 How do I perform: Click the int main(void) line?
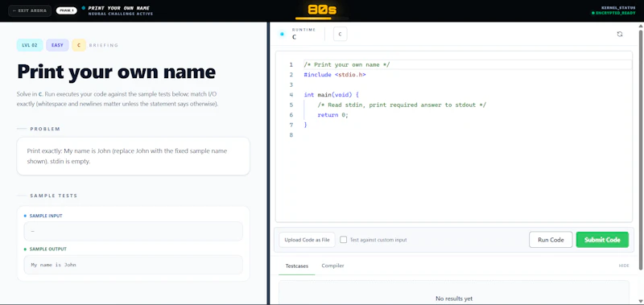pyautogui.click(x=332, y=95)
